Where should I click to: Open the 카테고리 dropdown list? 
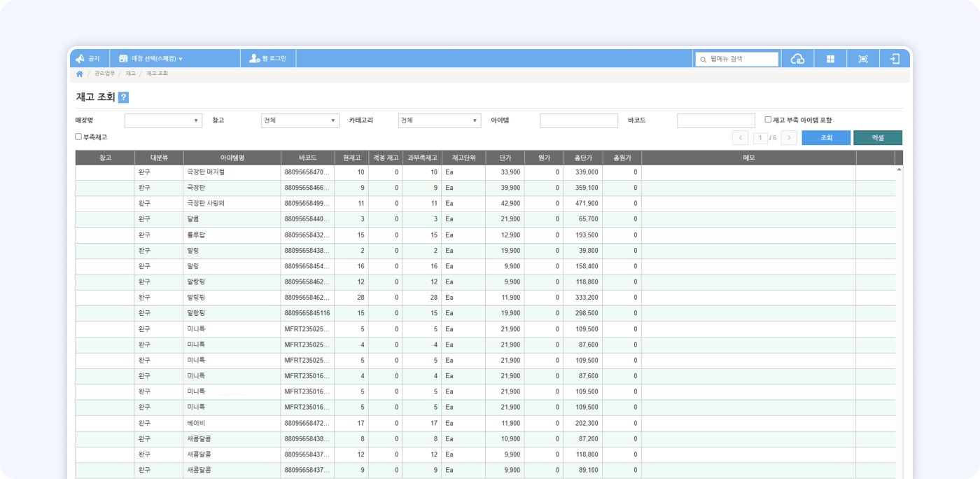439,120
